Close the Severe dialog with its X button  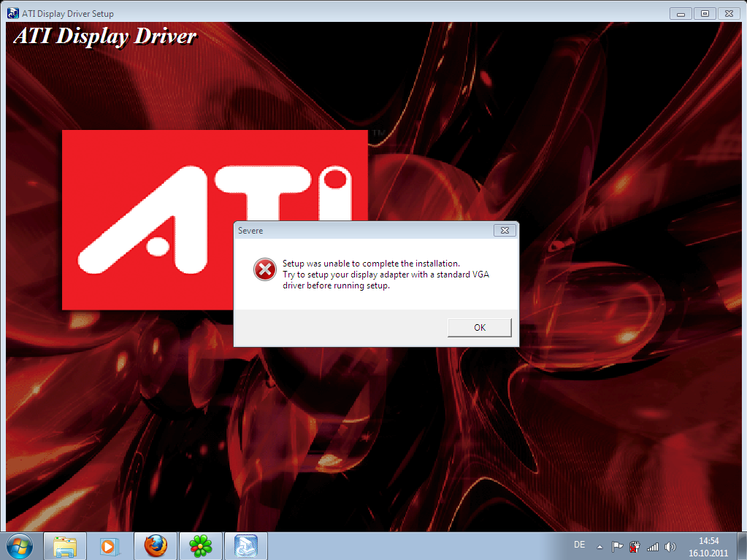[505, 231]
